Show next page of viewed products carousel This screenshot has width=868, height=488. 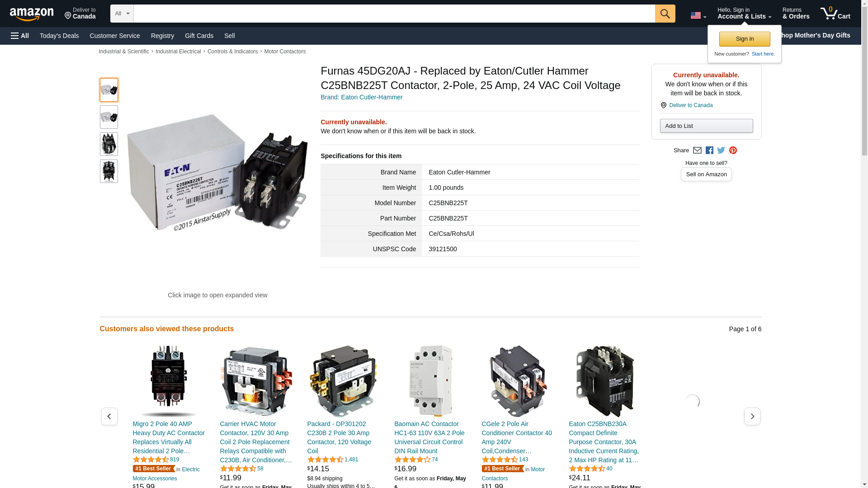click(752, 416)
